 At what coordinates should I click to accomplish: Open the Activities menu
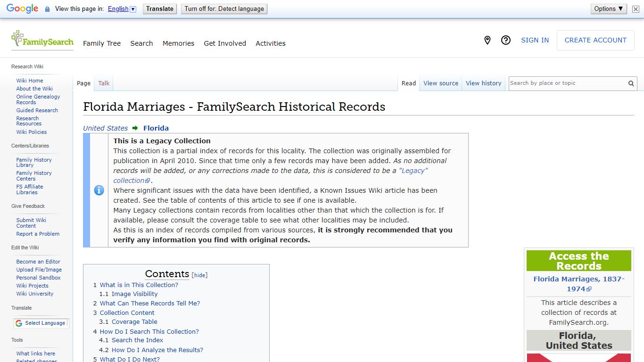click(x=271, y=43)
